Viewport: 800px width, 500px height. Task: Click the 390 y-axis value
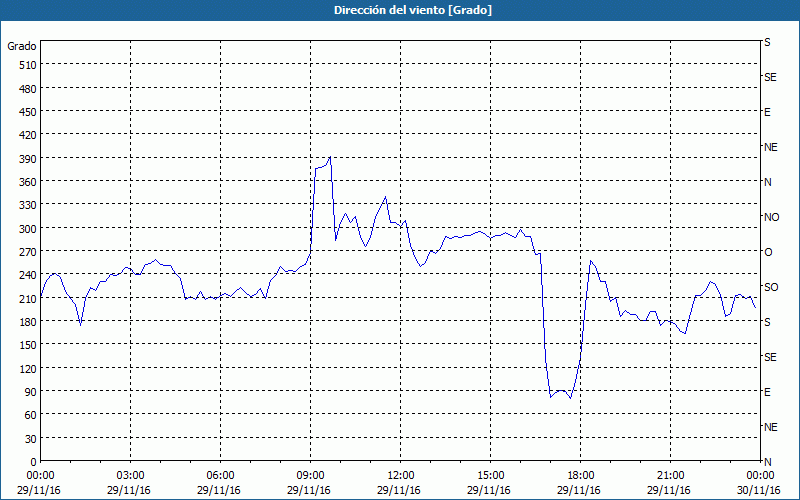coord(28,159)
